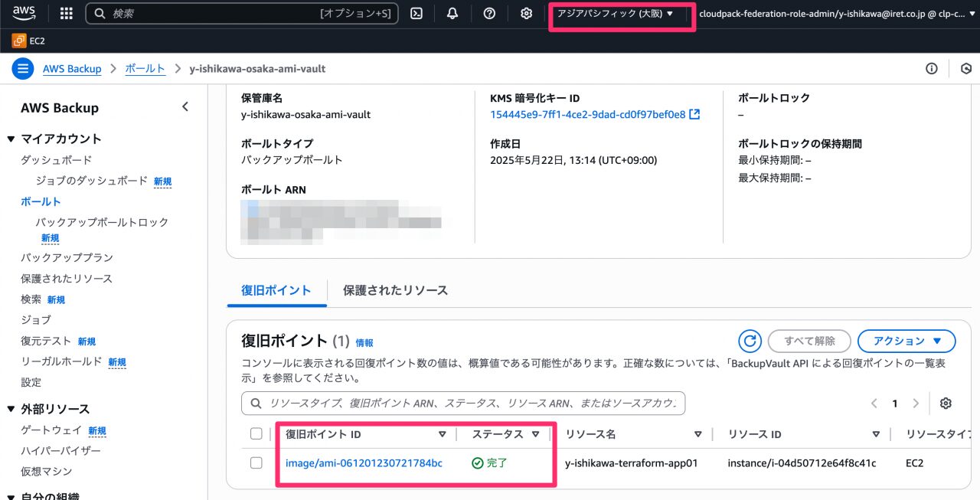Image resolution: width=980 pixels, height=500 pixels.
Task: Open the notifications bell
Action: coord(452,13)
